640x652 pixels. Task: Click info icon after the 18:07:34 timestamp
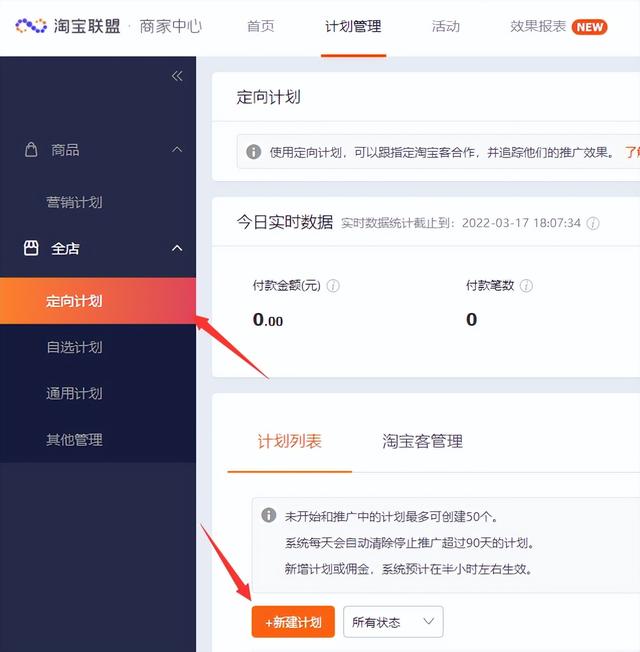click(x=593, y=223)
